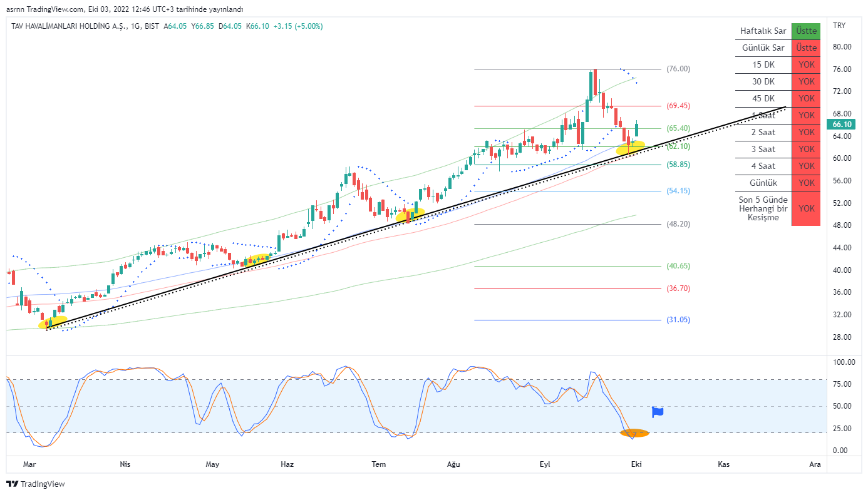The image size is (868, 495).
Task: Click the red Üstte cell beside Günlük Sar
Action: (x=806, y=48)
